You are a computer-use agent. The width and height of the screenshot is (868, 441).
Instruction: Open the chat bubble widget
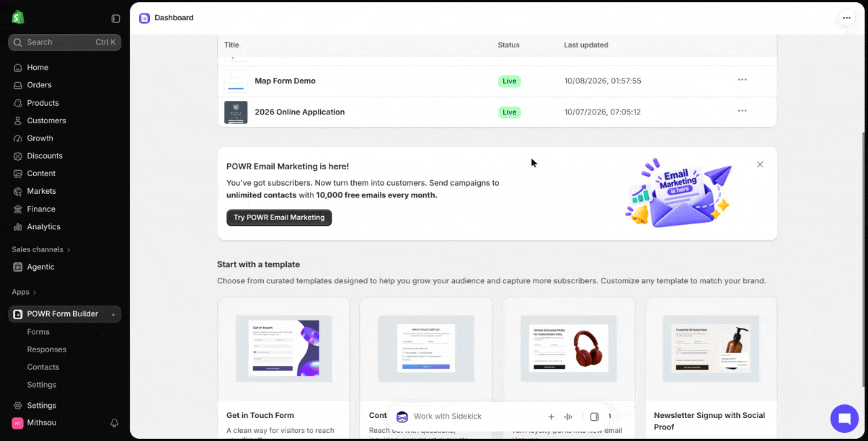[844, 419]
